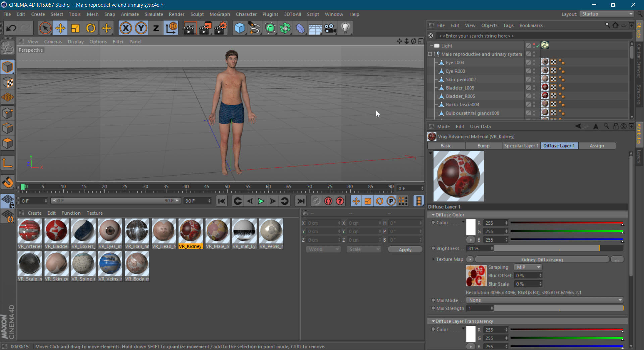Open the MoGraph menu
Screen dimensions: 644x350
click(220, 14)
